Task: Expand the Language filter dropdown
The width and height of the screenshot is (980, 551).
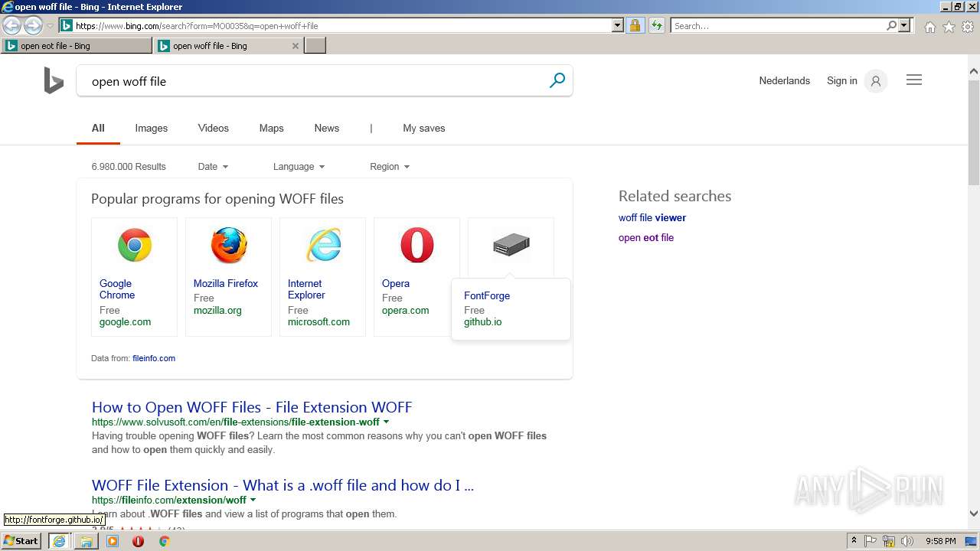Action: coord(299,166)
